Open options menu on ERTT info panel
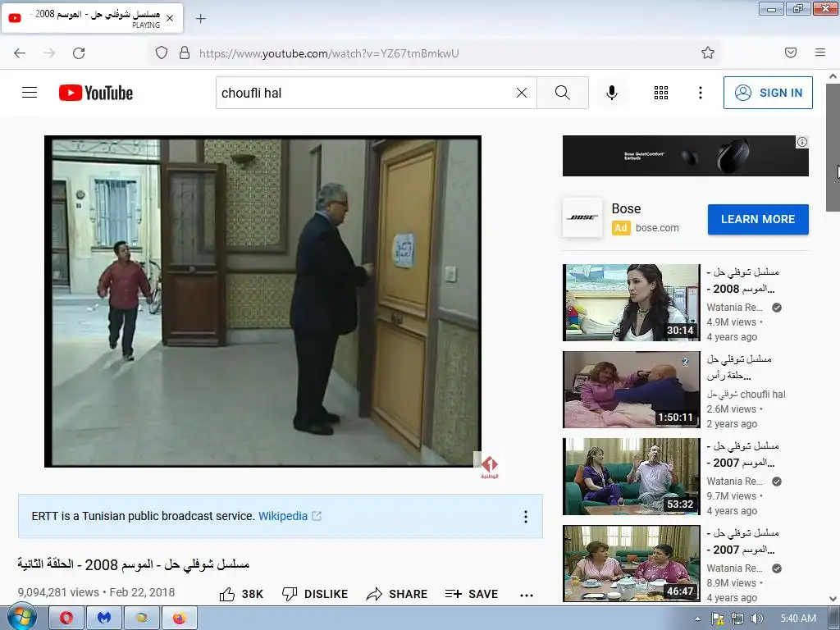This screenshot has width=840, height=630. click(x=526, y=517)
